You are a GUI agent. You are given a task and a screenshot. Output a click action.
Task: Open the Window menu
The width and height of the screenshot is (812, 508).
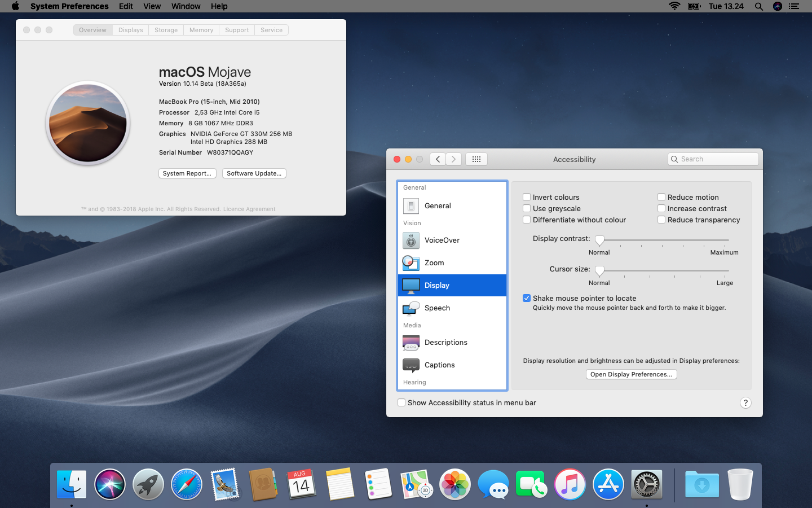pos(186,6)
